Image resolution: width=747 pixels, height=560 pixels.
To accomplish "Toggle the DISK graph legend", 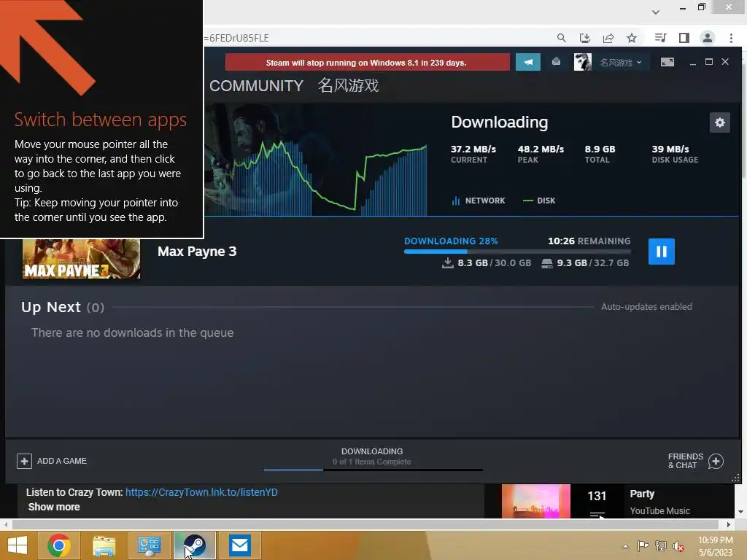I will (x=539, y=201).
